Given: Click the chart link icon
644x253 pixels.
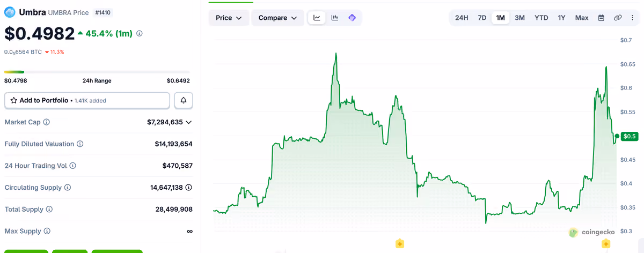Looking at the screenshot, I should coord(618,18).
